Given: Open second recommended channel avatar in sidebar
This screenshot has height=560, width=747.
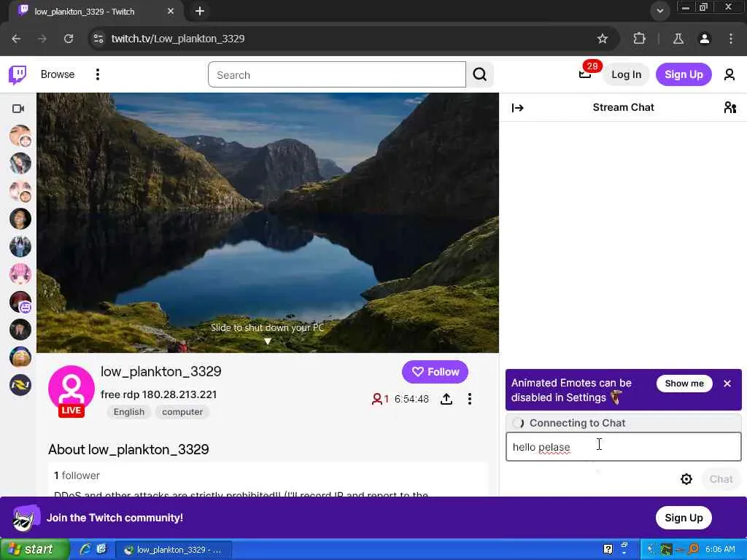Looking at the screenshot, I should click(x=20, y=163).
